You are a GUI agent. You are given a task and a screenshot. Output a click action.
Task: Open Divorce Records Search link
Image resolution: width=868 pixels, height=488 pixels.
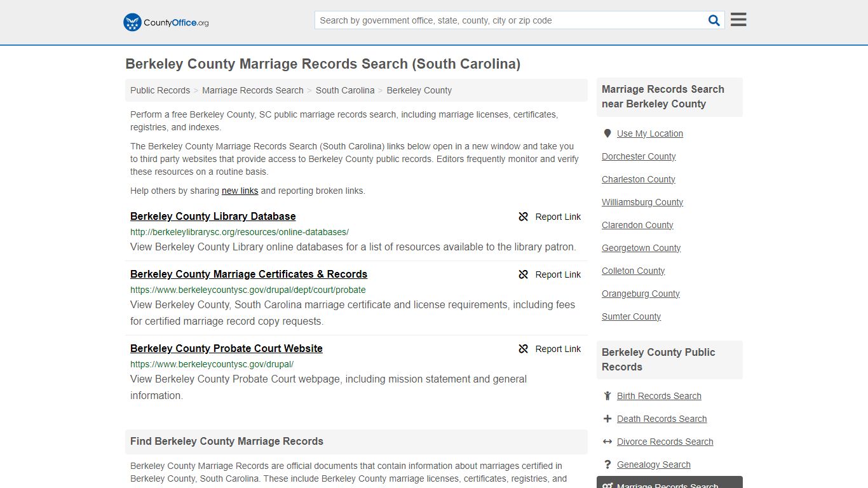coord(665,442)
